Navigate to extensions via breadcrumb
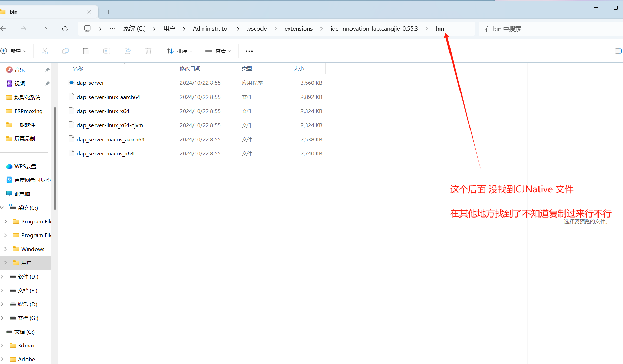Image resolution: width=623 pixels, height=364 pixels. [x=298, y=29]
